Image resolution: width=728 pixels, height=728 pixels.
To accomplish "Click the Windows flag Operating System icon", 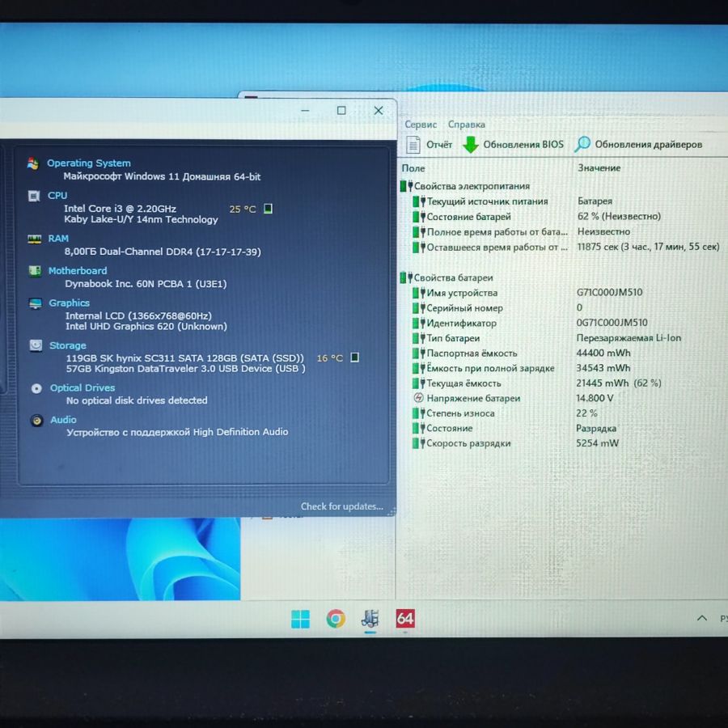I will click(x=33, y=163).
